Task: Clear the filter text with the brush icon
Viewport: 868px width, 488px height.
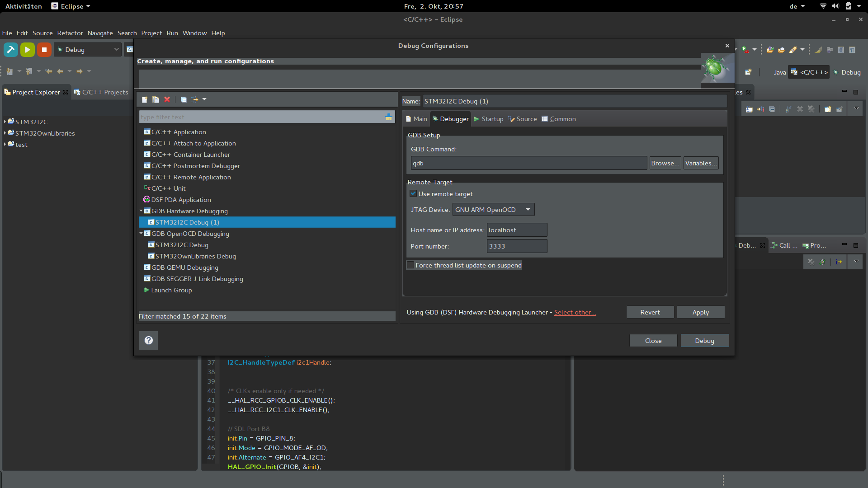Action: point(388,117)
